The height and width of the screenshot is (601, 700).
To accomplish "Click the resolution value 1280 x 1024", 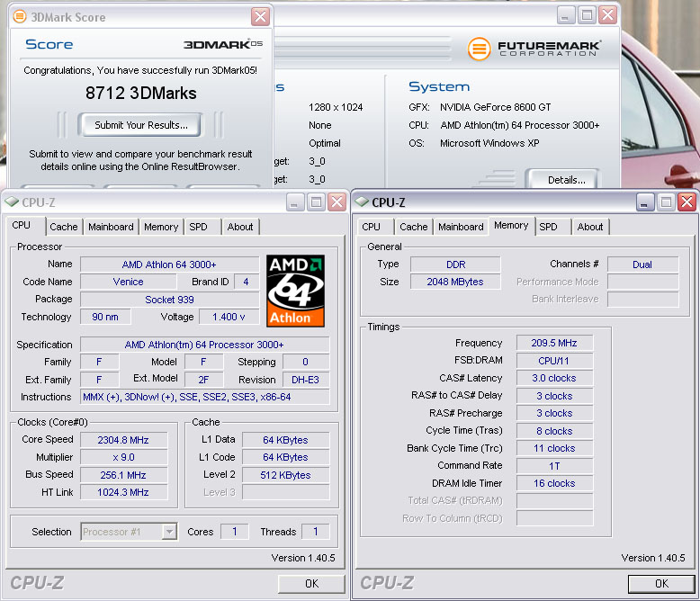I will [x=336, y=107].
